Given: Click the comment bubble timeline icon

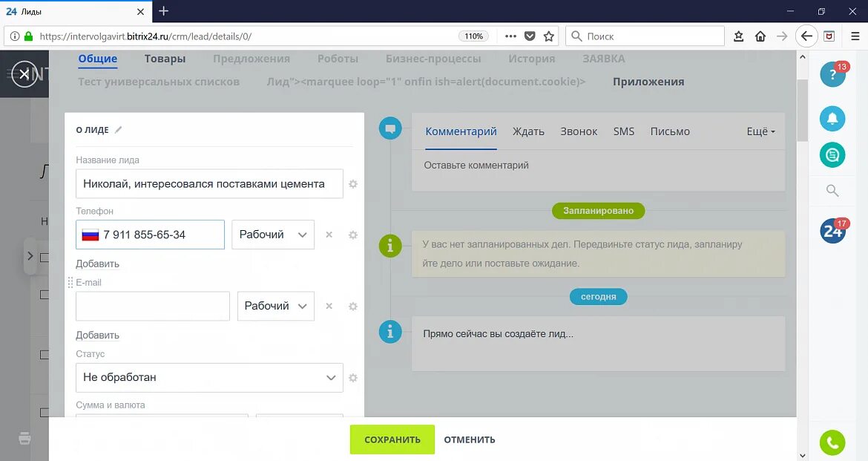Looking at the screenshot, I should pyautogui.click(x=390, y=128).
